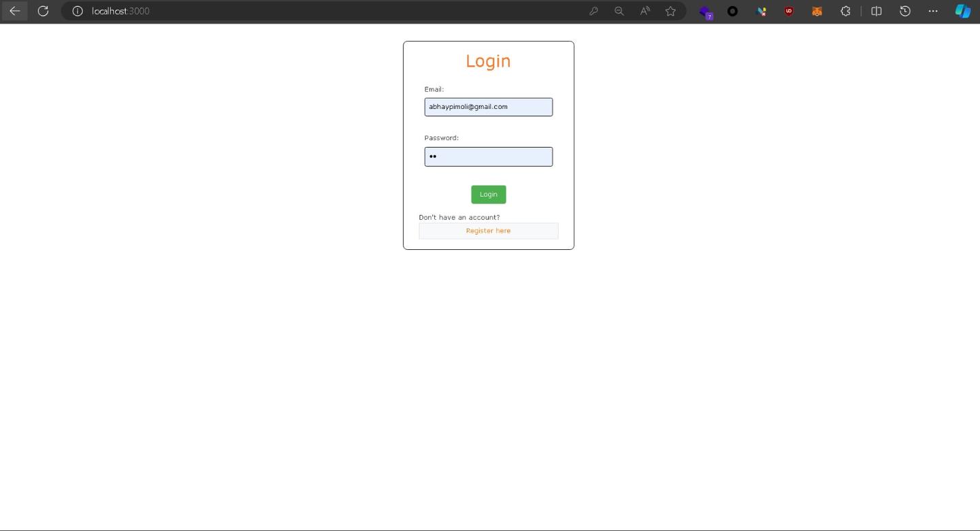This screenshot has height=531, width=980.
Task: Open the MetaMask fox extension
Action: 817,11
